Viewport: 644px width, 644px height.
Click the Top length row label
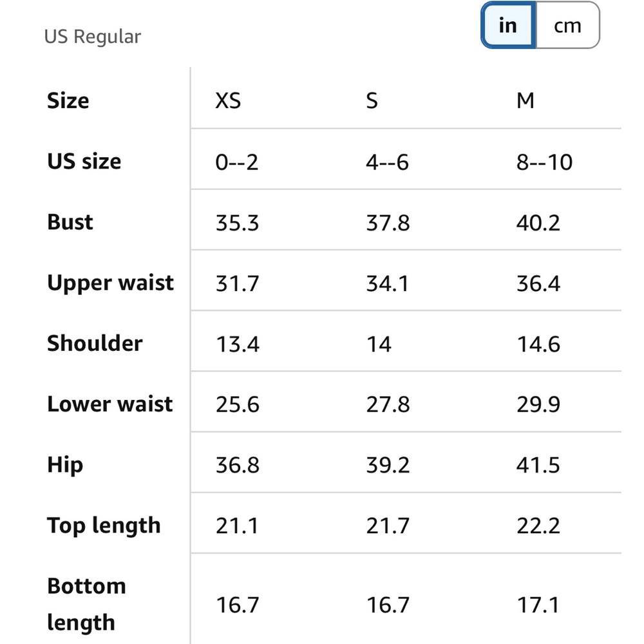pyautogui.click(x=104, y=526)
